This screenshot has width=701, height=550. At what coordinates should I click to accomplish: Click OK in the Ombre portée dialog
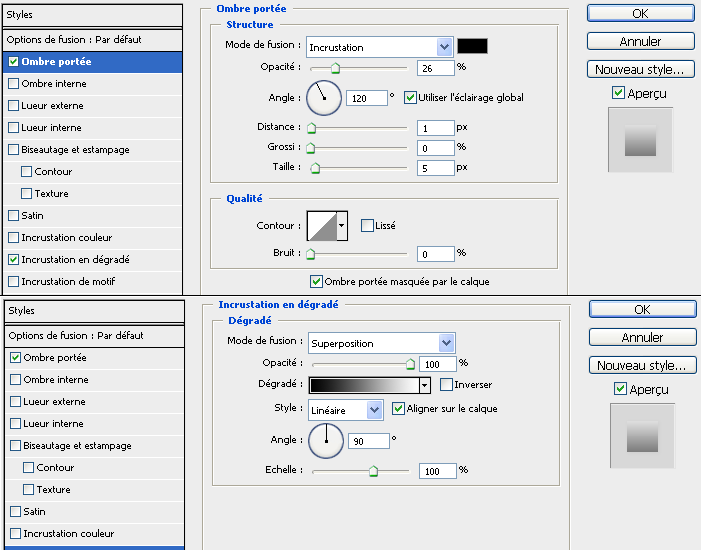point(640,13)
